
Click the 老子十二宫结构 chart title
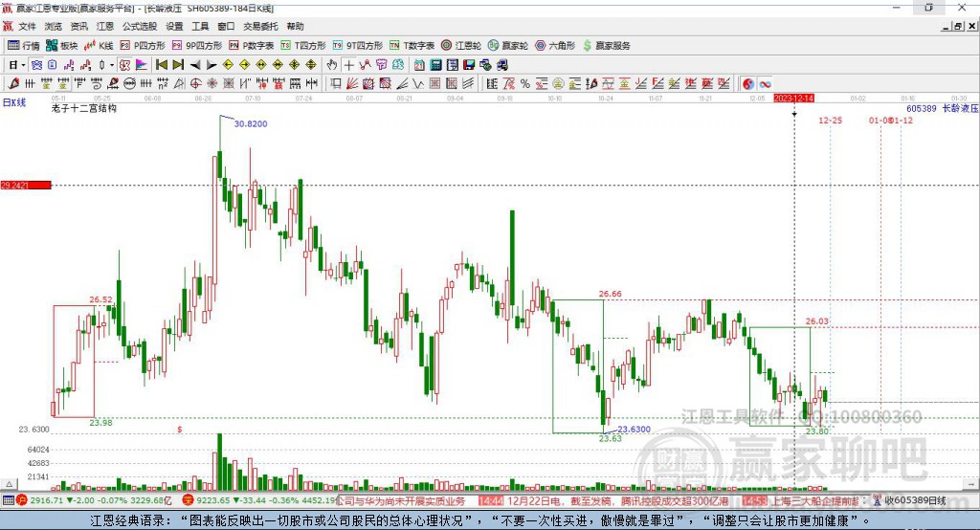click(84, 108)
